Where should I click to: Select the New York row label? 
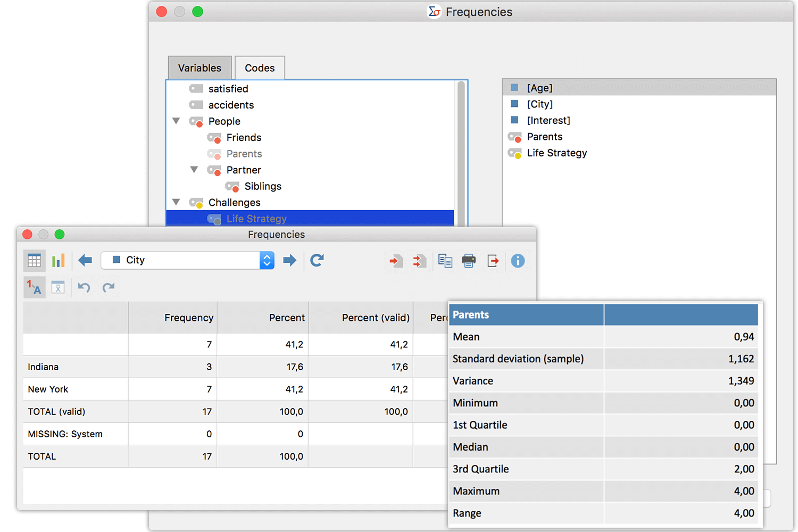pos(48,389)
